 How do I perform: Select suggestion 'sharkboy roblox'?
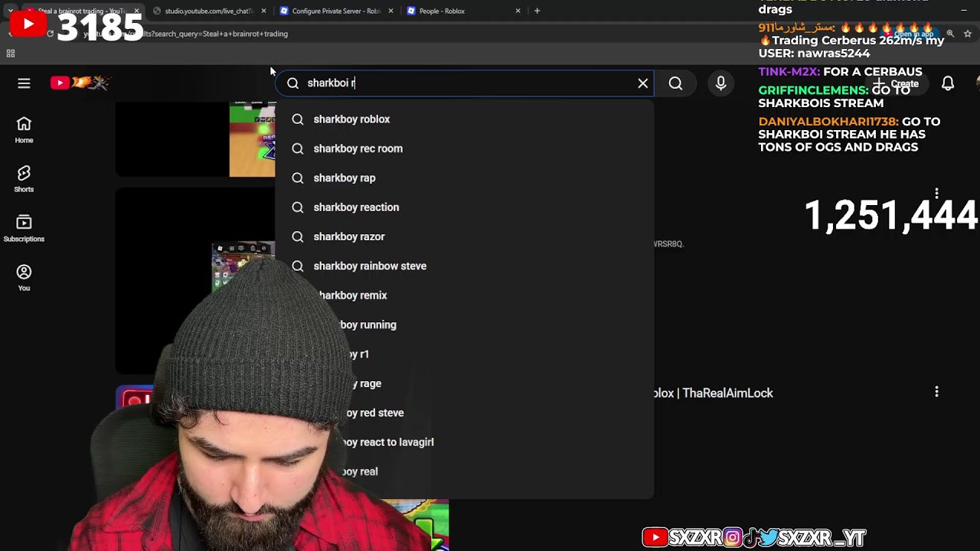click(x=464, y=119)
